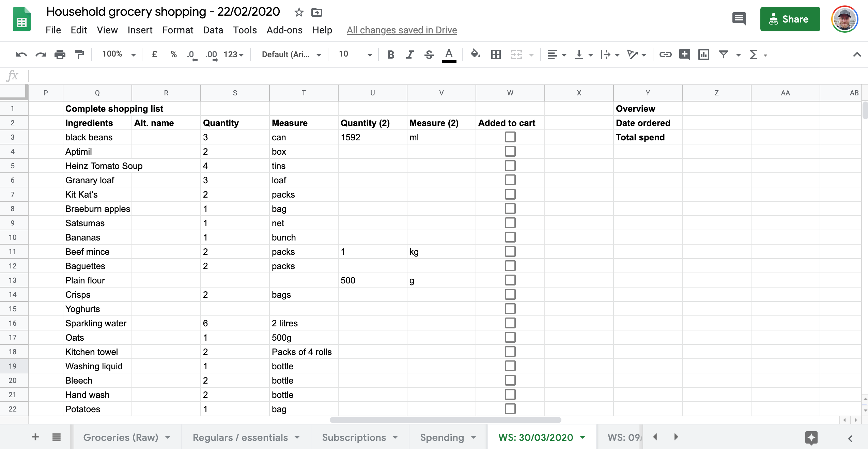Screen dimensions: 868x449
Task: Open the Google account avatar
Action: (844, 19)
